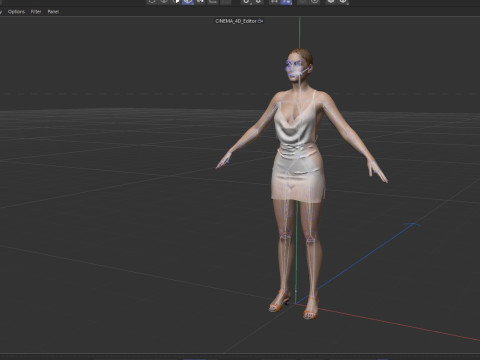Click the circular icon near toolbar right

click(x=315, y=2)
